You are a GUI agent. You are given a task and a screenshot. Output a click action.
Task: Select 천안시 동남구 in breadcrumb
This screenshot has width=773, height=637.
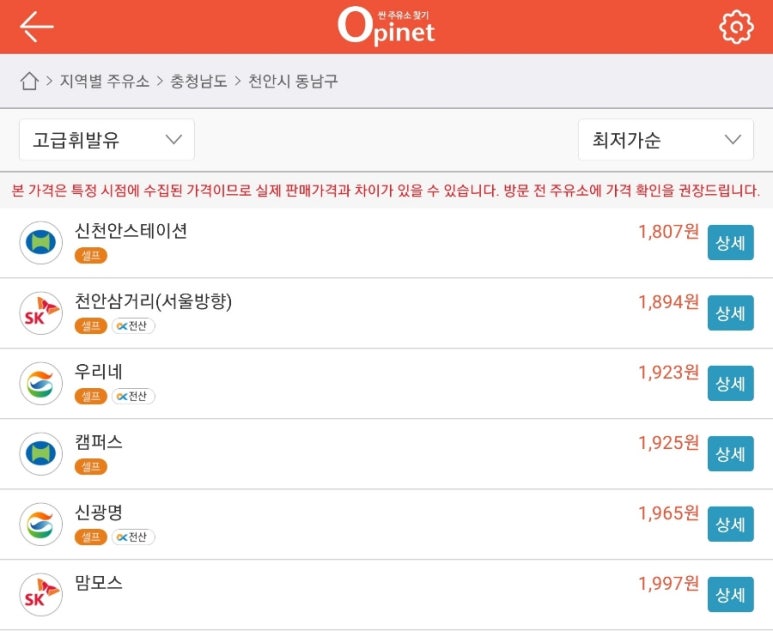point(293,81)
